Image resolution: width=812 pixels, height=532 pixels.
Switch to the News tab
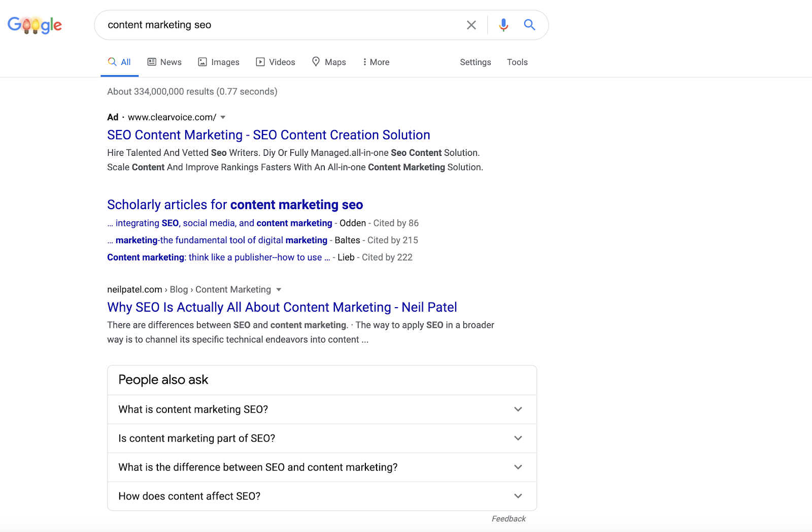[x=164, y=62]
